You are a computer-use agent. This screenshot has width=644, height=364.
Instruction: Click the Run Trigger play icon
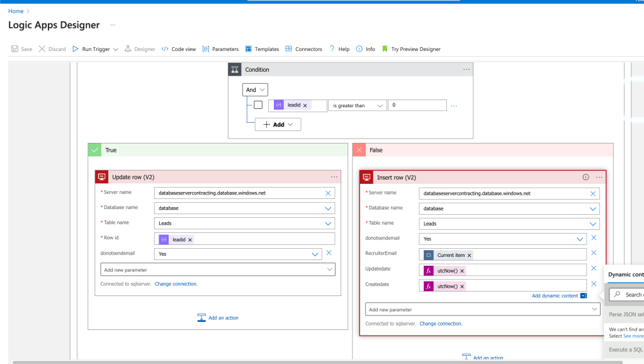pyautogui.click(x=76, y=49)
